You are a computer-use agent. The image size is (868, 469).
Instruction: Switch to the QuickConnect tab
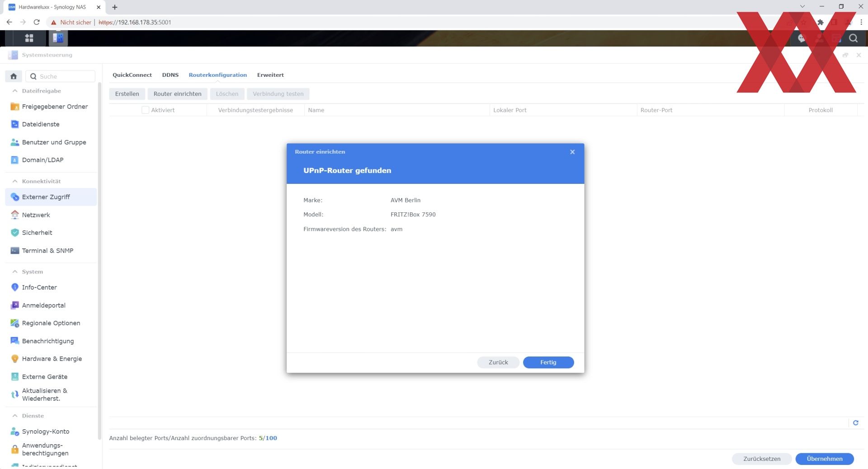132,75
